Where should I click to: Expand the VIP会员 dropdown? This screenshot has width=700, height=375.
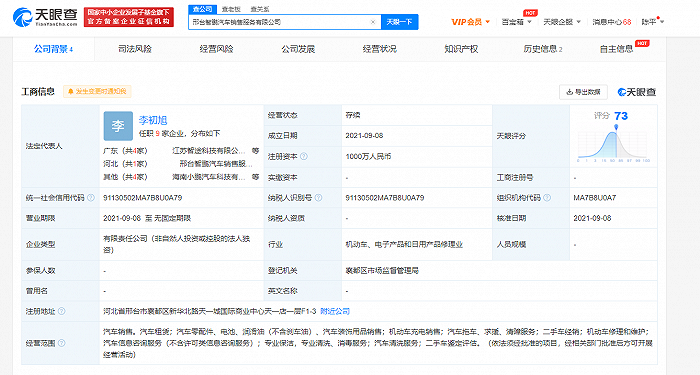coord(471,21)
